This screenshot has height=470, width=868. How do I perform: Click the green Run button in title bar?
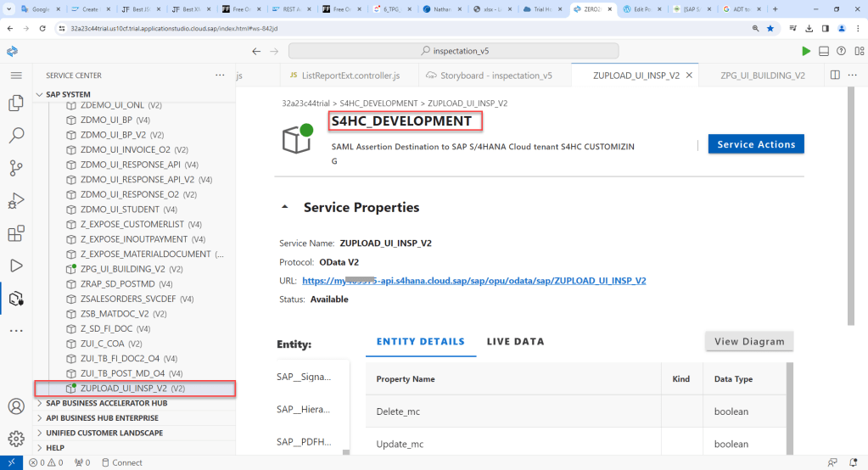coord(805,51)
